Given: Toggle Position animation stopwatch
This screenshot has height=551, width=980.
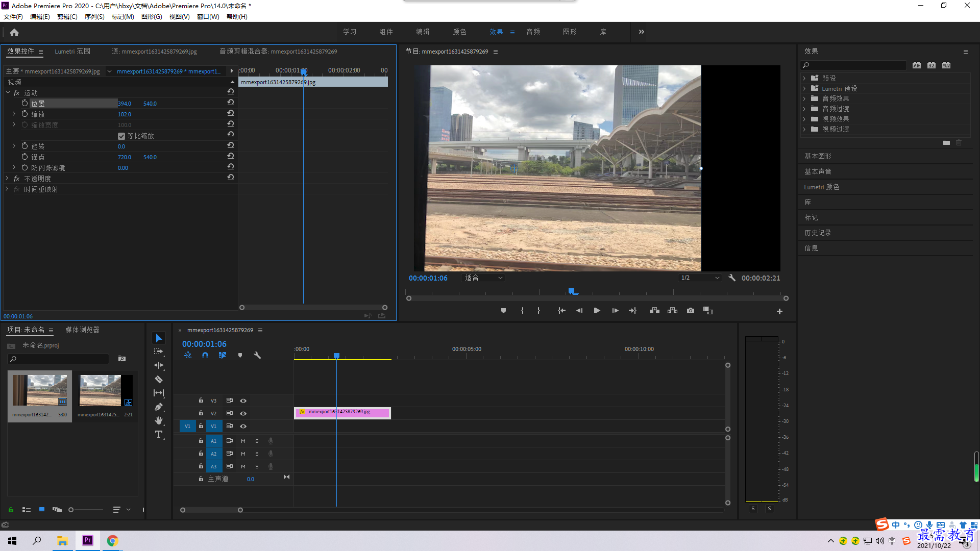Looking at the screenshot, I should [x=24, y=103].
